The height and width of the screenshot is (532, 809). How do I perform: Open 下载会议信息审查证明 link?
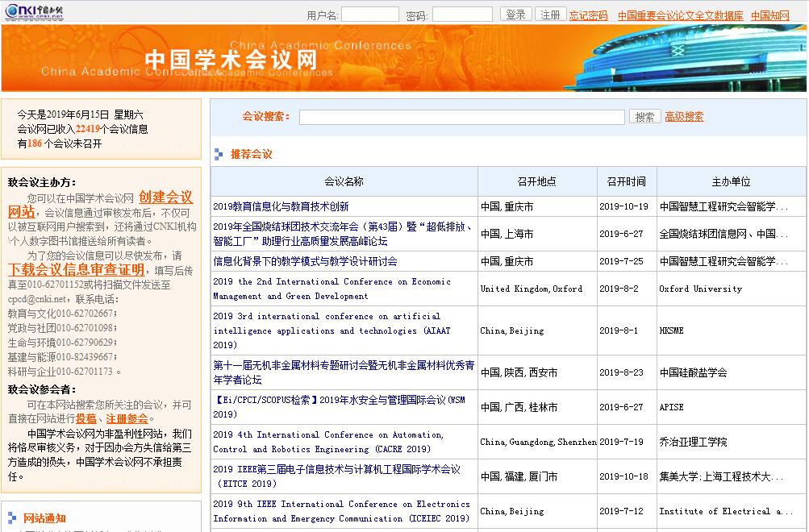pyautogui.click(x=76, y=269)
